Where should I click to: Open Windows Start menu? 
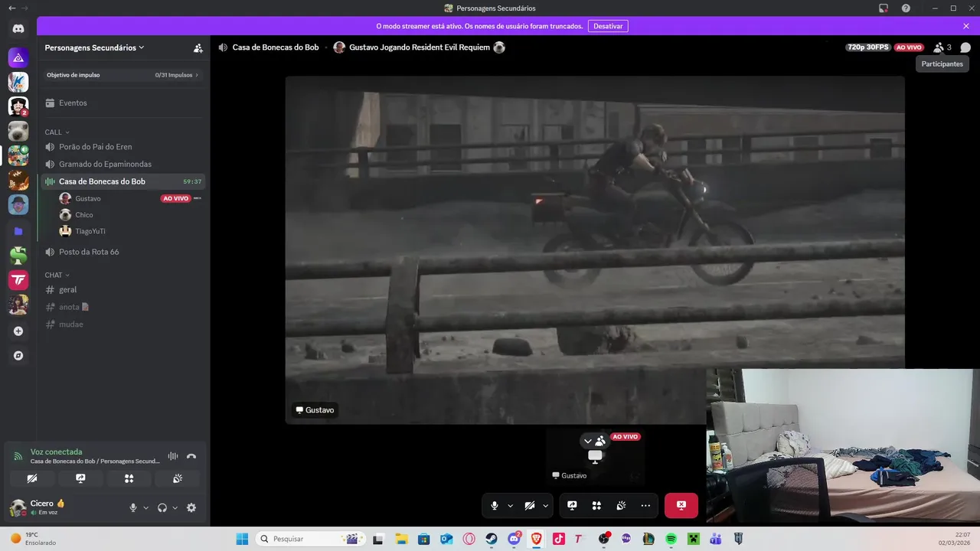pyautogui.click(x=242, y=539)
